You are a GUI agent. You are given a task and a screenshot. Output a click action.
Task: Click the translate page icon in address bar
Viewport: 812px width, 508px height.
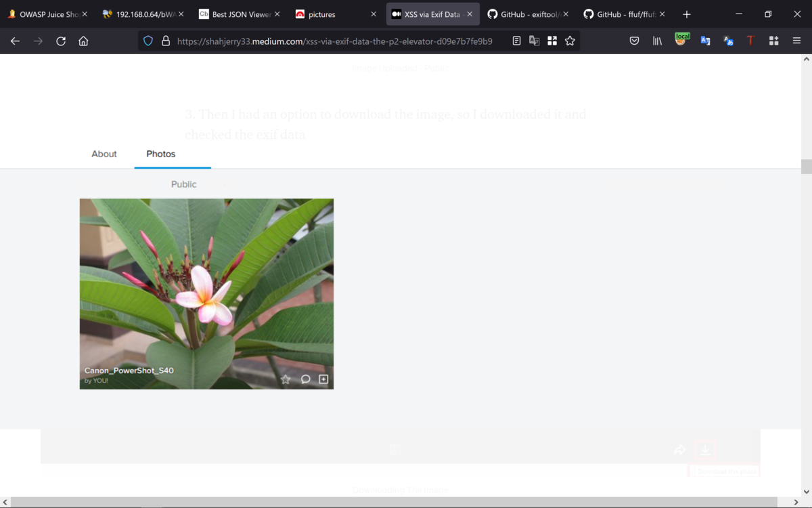click(x=535, y=41)
